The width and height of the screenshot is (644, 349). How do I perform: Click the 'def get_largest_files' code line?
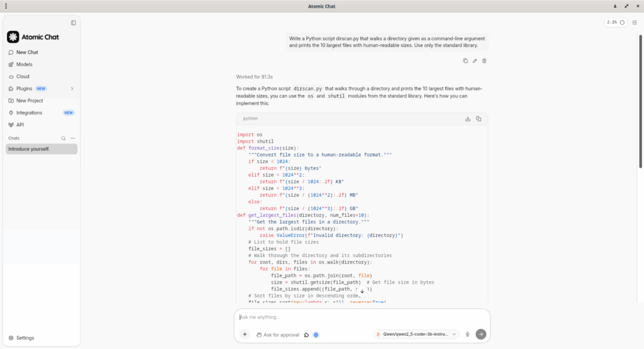click(x=303, y=215)
